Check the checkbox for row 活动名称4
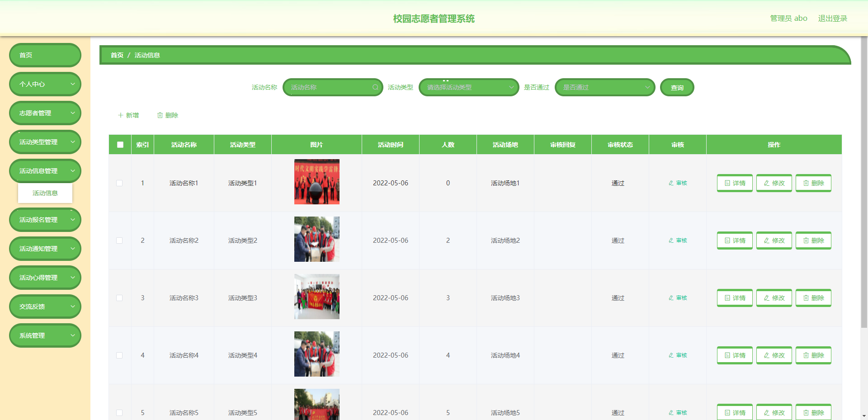This screenshot has width=868, height=420. coord(119,355)
